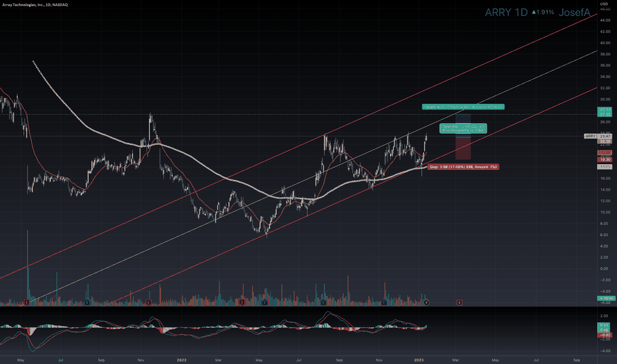This screenshot has height=364, width=617.
Task: Click the blue event marker for August 2021
Action: (x=87, y=302)
